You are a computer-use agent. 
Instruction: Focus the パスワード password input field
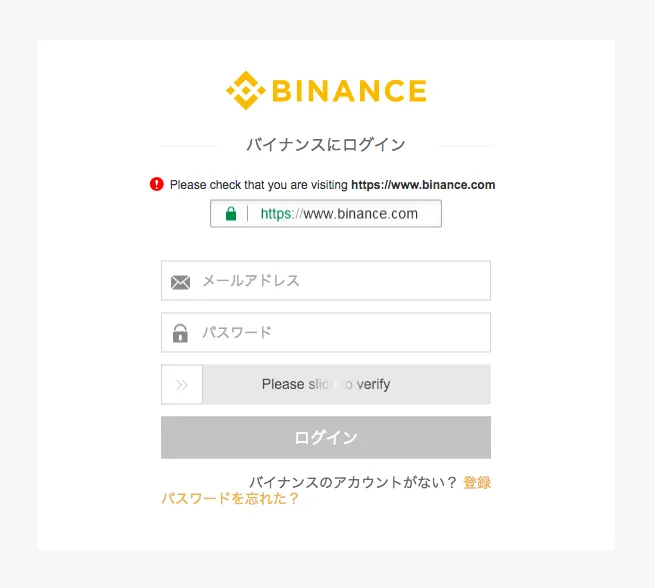(x=340, y=333)
